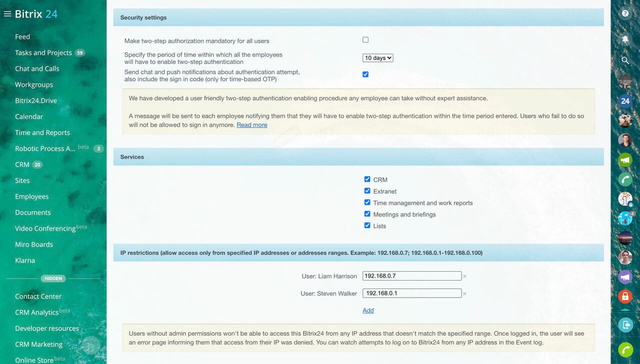The height and width of the screenshot is (364, 640).
Task: Uncheck the CRM service checkbox
Action: pyautogui.click(x=367, y=179)
